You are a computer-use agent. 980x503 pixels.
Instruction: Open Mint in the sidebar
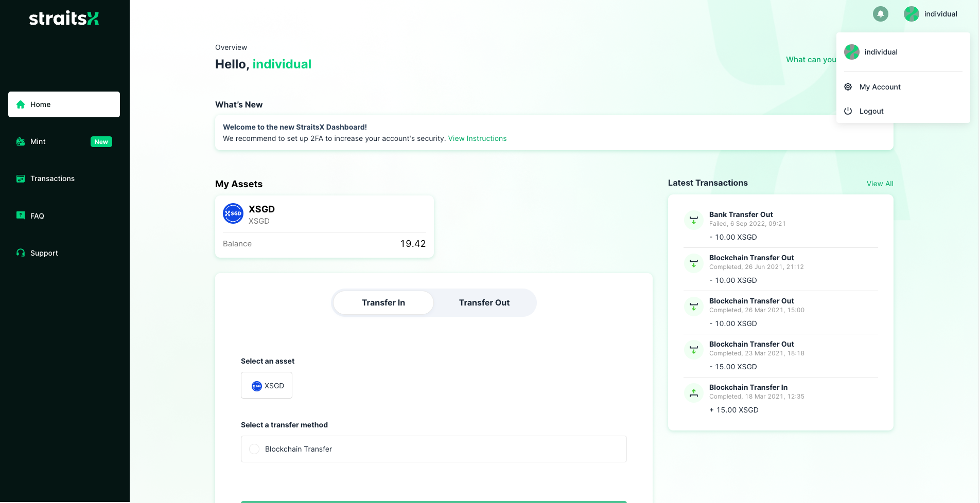(x=64, y=141)
